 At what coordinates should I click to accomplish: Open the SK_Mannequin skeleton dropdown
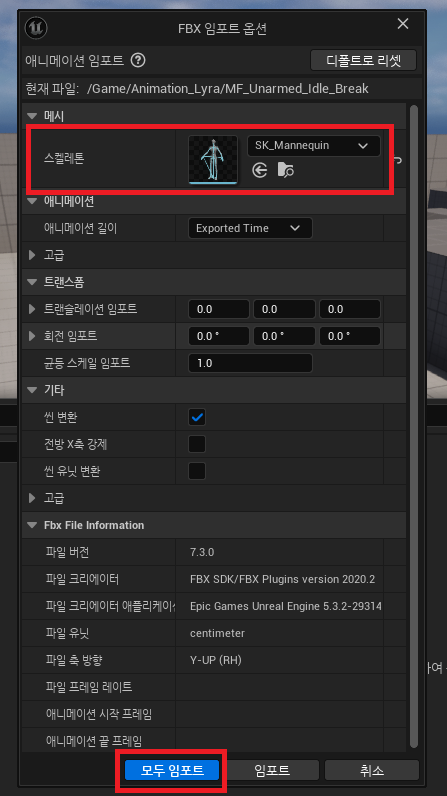[314, 146]
